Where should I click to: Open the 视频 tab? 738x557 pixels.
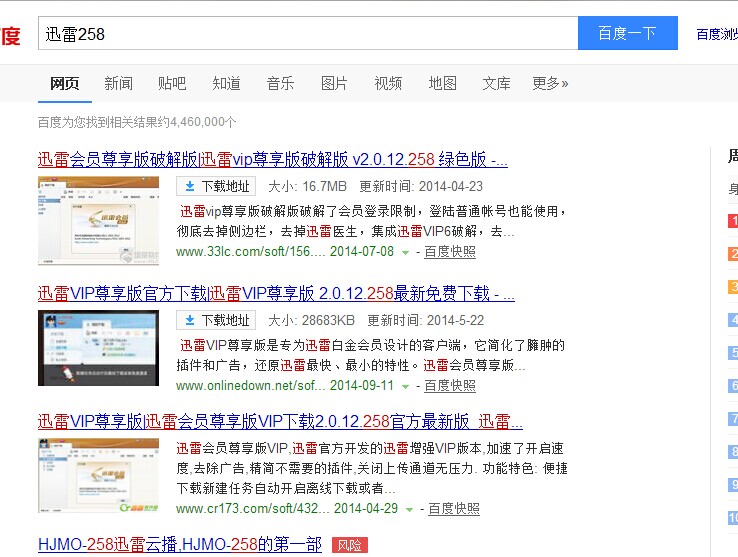tap(388, 84)
